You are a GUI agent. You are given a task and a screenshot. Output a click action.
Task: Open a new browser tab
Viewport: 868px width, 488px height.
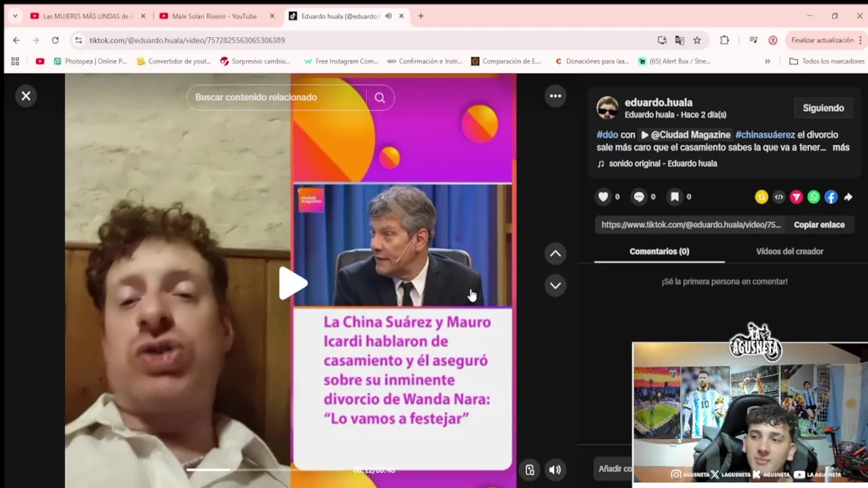420,16
